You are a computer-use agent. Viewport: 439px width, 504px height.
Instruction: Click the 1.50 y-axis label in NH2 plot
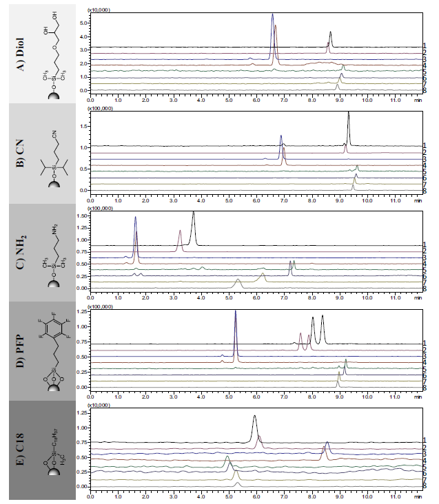tap(81, 216)
